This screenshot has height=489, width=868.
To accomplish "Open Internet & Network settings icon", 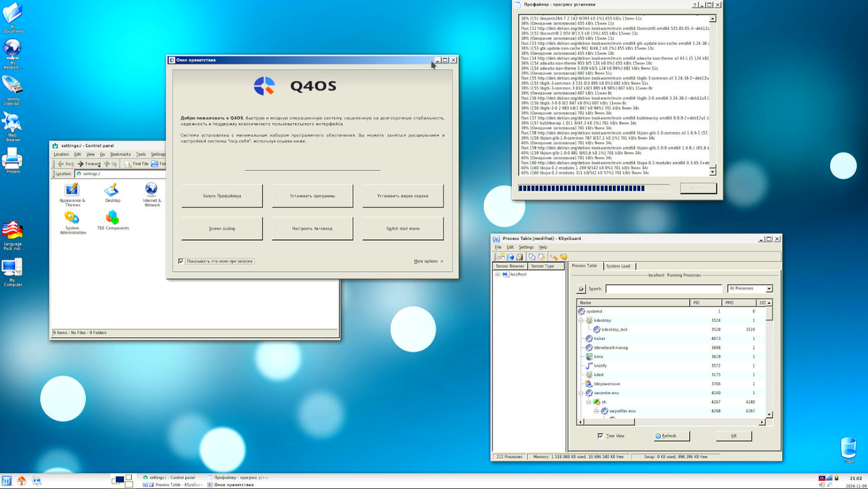I will pos(151,188).
